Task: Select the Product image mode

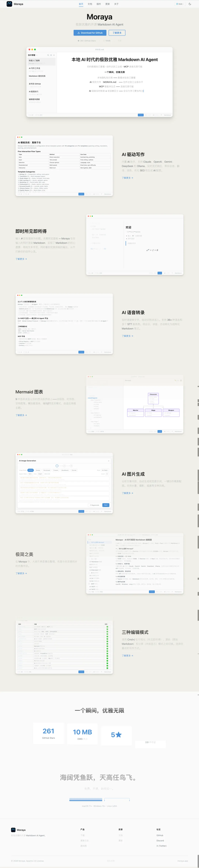Action: point(56,470)
